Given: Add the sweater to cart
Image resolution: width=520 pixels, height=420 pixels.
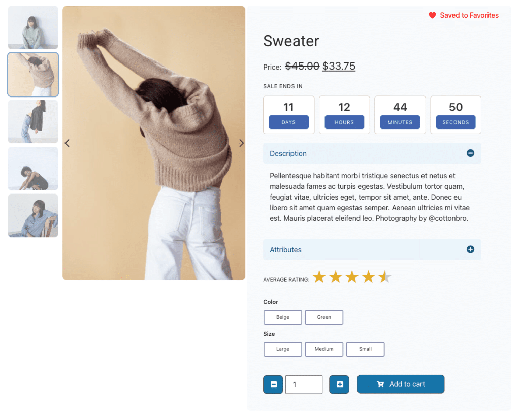Looking at the screenshot, I should [x=401, y=384].
